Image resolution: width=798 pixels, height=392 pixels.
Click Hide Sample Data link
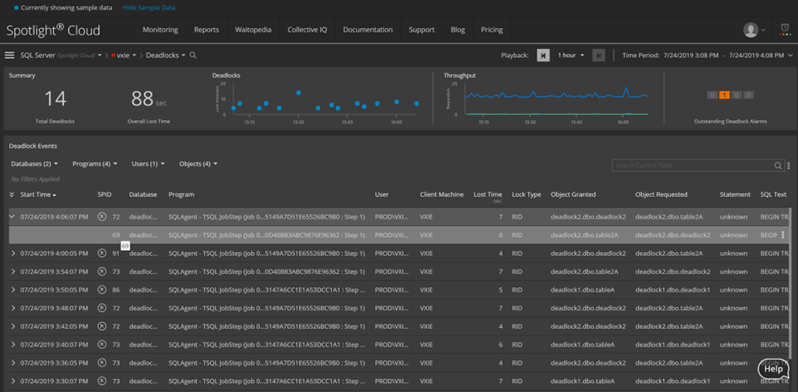coord(149,8)
